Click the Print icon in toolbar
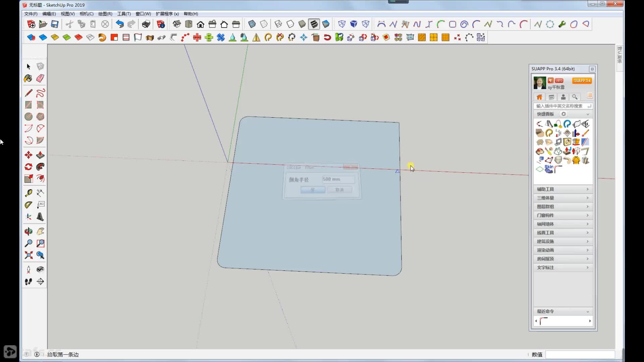Image resolution: width=644 pixels, height=362 pixels. click(146, 24)
